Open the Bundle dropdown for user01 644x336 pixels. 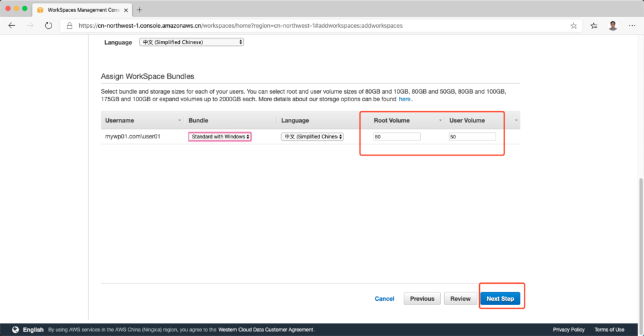219,137
